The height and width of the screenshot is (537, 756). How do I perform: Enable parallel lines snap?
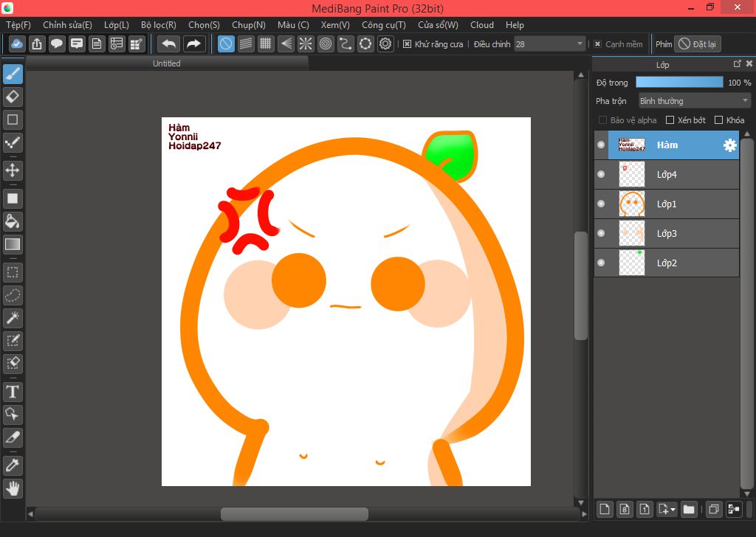coord(246,44)
